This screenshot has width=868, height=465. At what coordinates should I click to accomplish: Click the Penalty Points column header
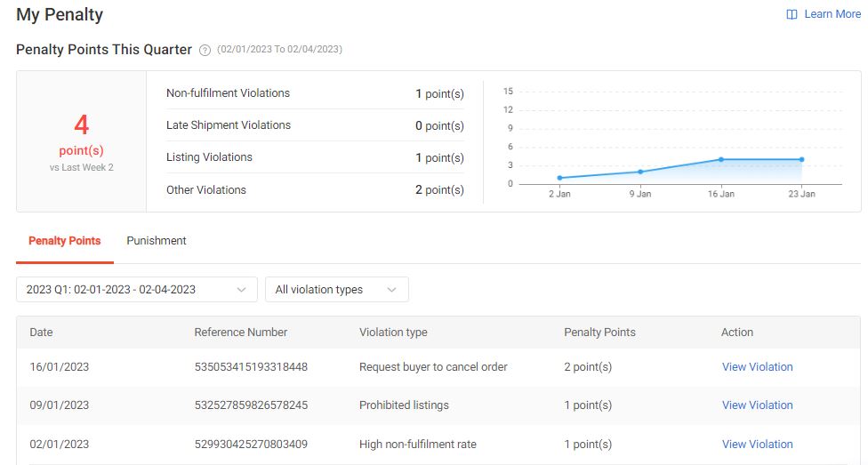tap(599, 333)
